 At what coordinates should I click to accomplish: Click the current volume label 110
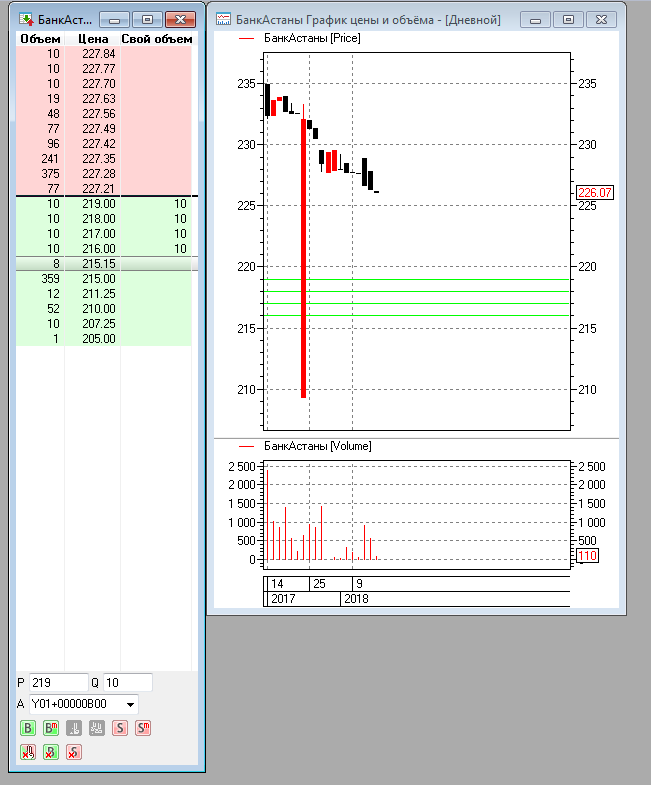click(587, 556)
